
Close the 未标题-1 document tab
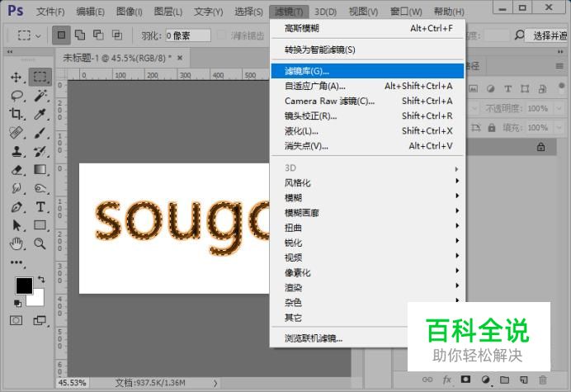pos(180,58)
